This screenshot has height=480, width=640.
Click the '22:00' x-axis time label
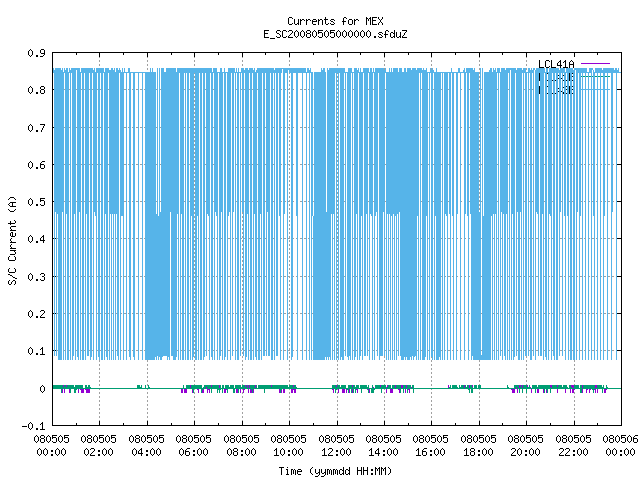(573, 452)
